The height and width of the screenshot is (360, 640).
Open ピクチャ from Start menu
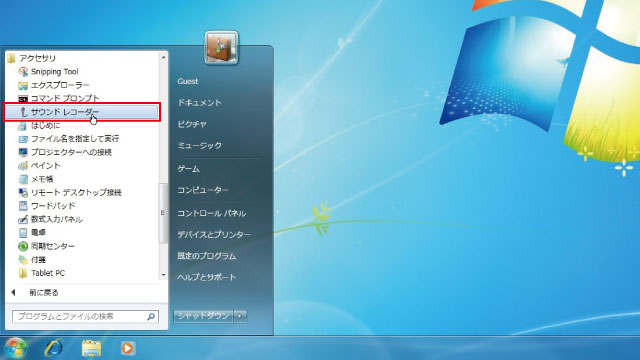click(192, 124)
